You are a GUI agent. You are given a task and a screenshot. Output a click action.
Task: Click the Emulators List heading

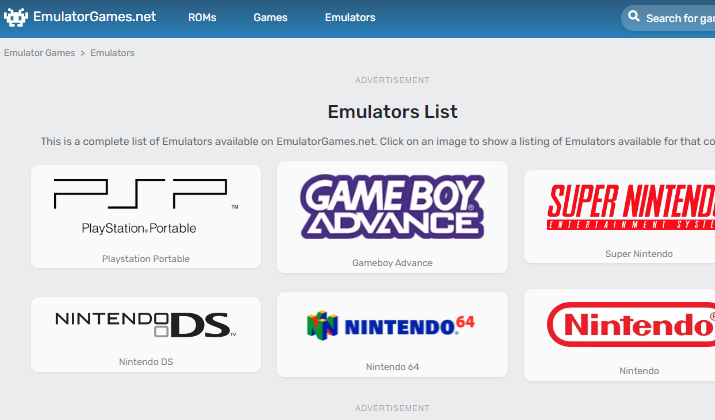[392, 112]
